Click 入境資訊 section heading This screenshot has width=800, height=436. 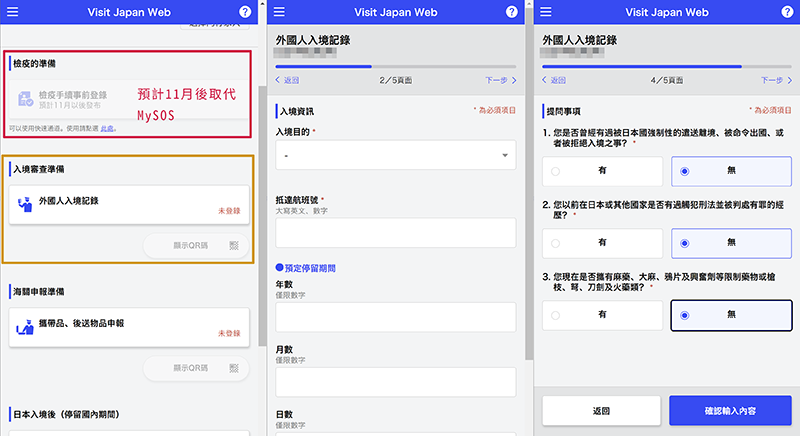coord(297,111)
